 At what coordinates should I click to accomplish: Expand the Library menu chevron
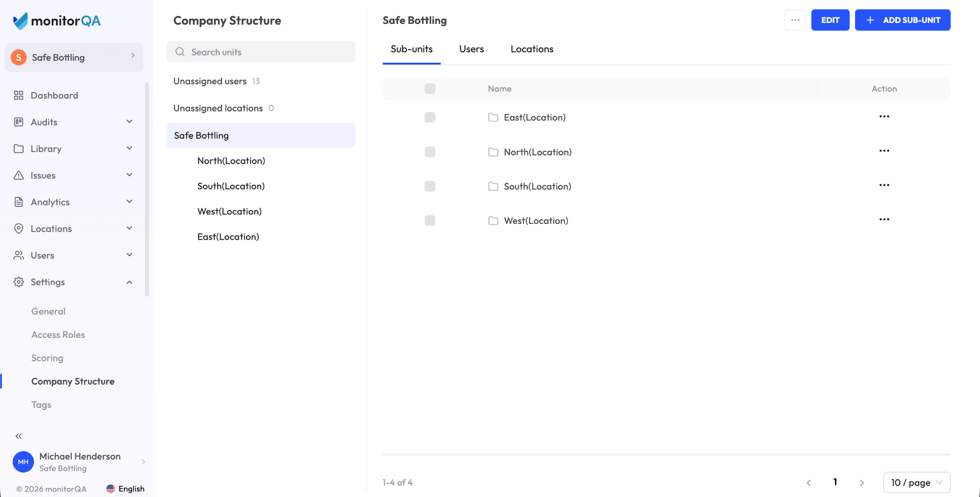tap(129, 148)
